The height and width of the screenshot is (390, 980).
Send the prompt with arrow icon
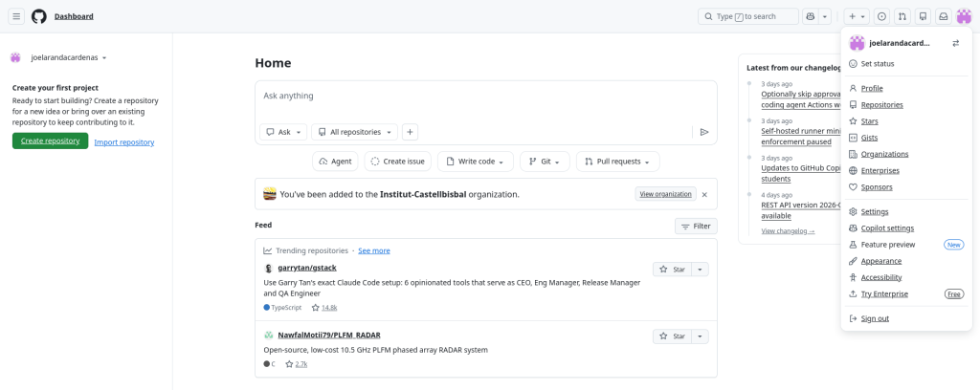(x=704, y=132)
